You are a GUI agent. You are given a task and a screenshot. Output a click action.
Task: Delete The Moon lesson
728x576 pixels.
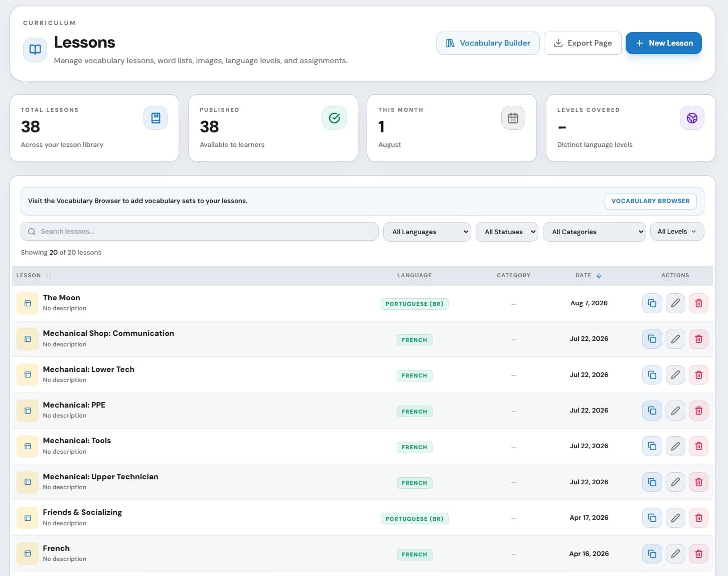coord(698,303)
